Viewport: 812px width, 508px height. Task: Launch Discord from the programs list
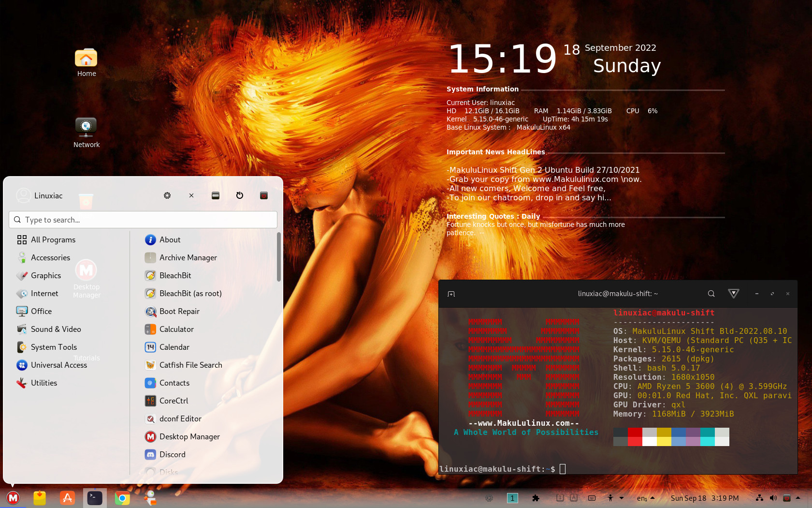[208, 454]
